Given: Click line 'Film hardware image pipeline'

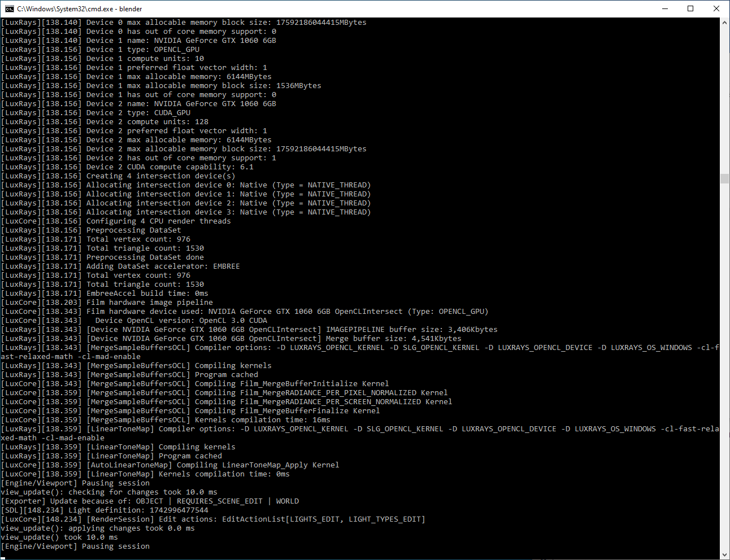Looking at the screenshot, I should pos(107,303).
